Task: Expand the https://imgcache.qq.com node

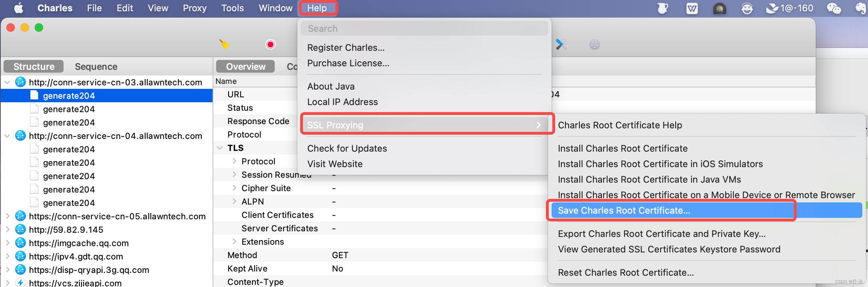Action: (x=7, y=243)
